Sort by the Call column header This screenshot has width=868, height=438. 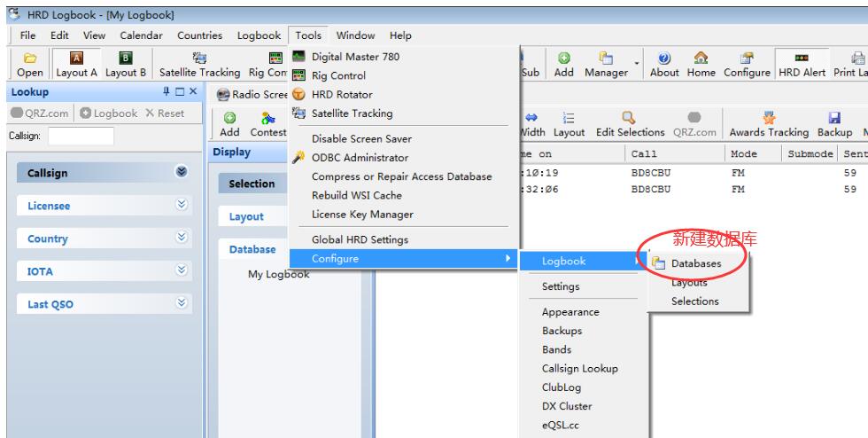(675, 154)
